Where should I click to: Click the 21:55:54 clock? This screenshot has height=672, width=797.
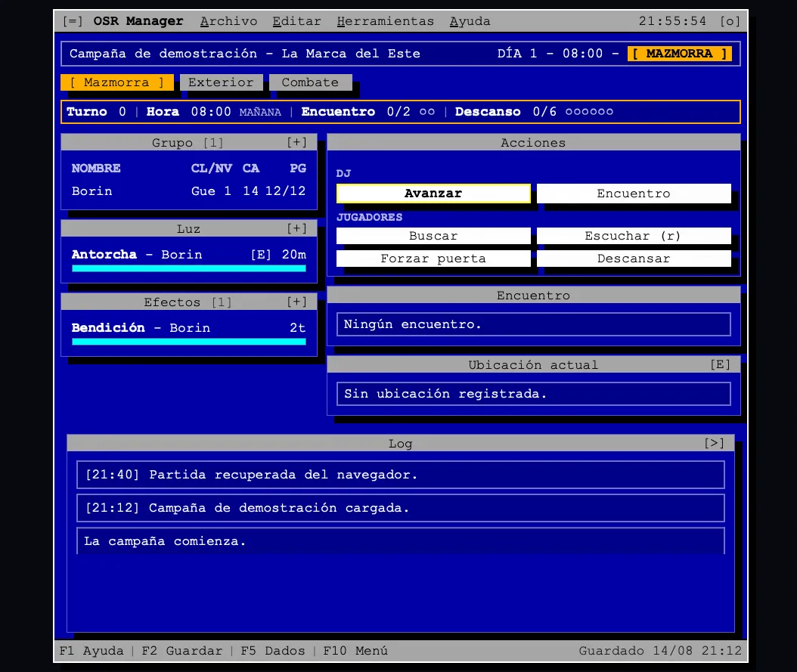(x=672, y=21)
